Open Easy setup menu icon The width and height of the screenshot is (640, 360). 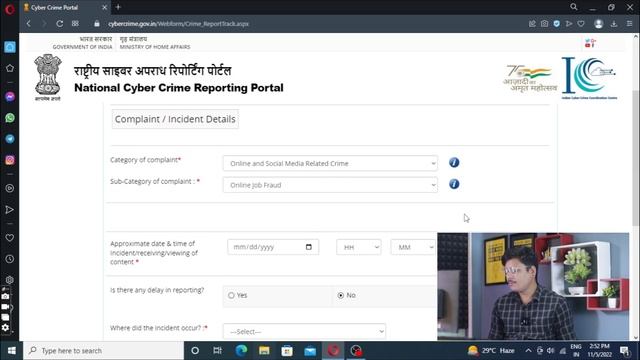point(629,24)
